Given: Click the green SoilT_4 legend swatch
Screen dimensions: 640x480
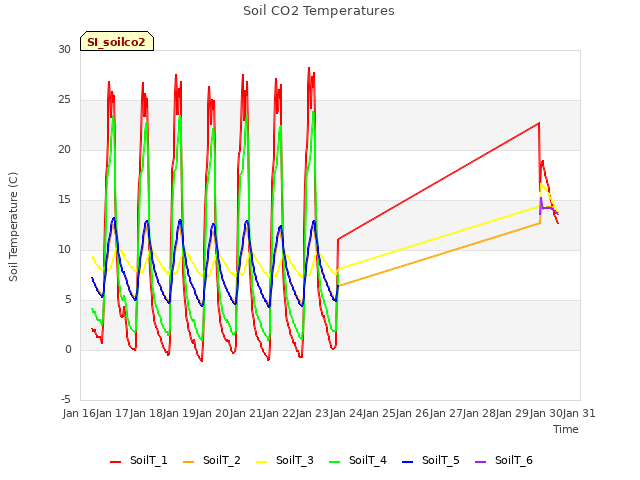Looking at the screenshot, I should tap(335, 462).
